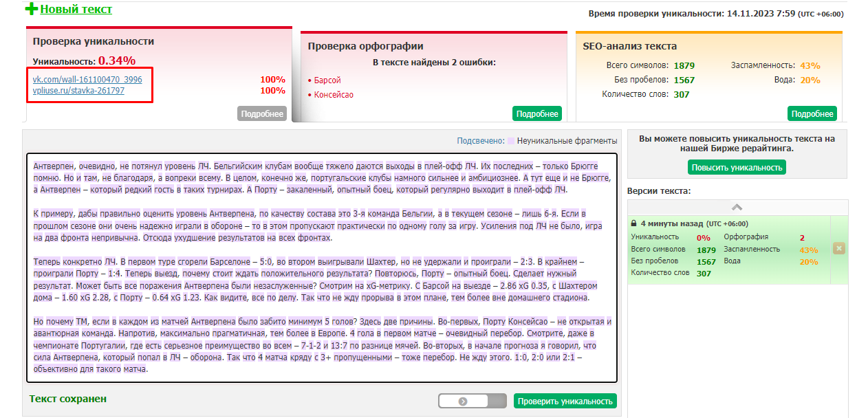Click Подробнее in the SEO analysis panel
868x418 pixels.
point(812,114)
